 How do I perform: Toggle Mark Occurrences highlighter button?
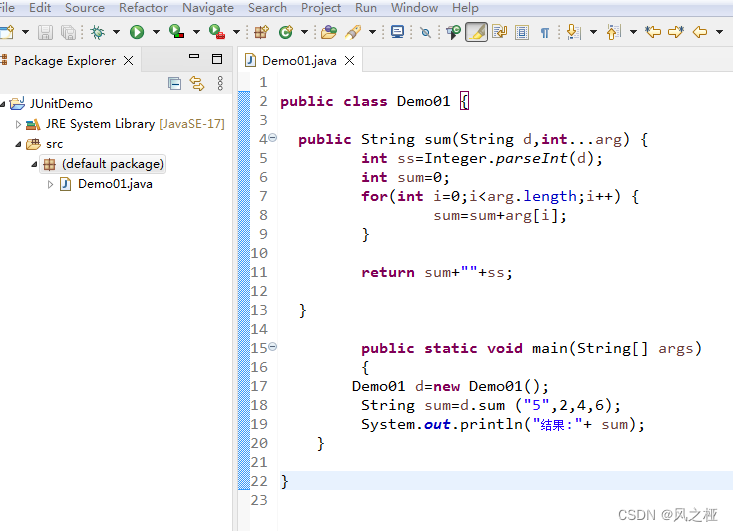476,32
